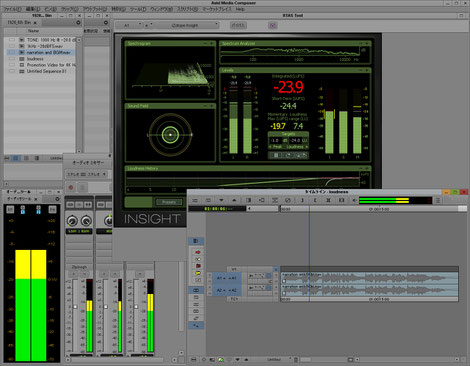Screen dimensions: 470x366
Task: Select the 1kHz -20dBFS.wav clip in bin
Action: pos(42,46)
